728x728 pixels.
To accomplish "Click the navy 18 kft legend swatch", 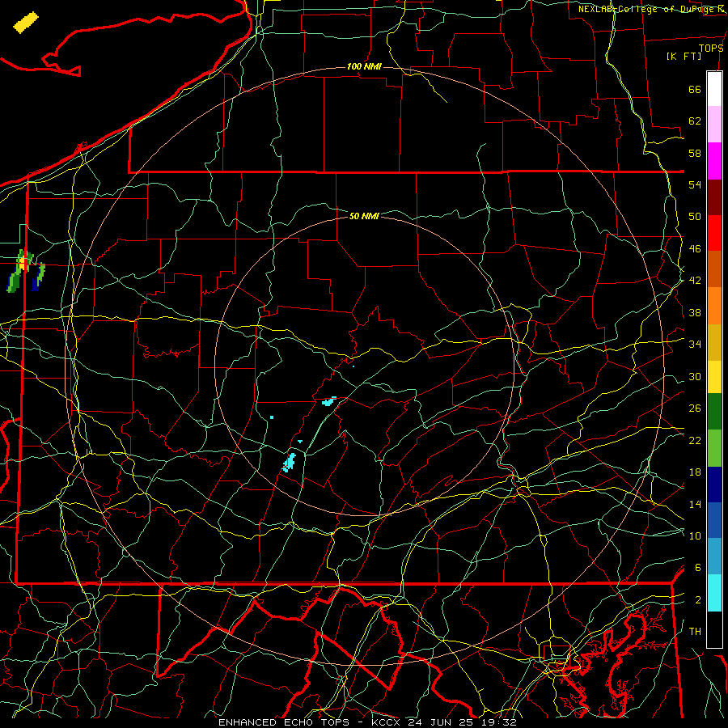I will pos(714,485).
